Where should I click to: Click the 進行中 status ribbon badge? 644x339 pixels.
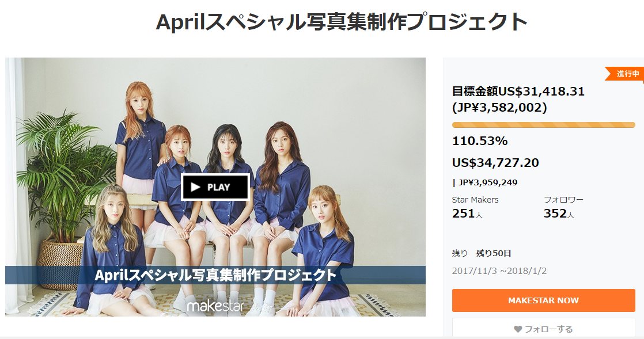click(x=625, y=74)
